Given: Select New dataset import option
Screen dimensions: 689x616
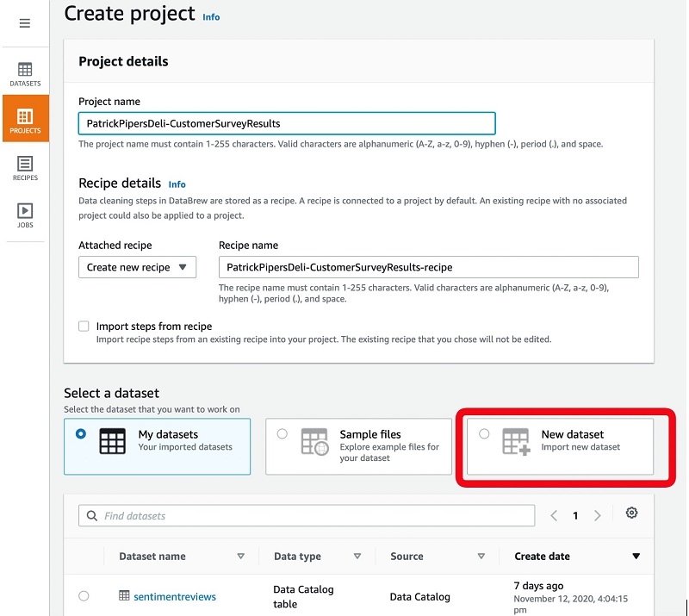Looking at the screenshot, I should (560, 445).
